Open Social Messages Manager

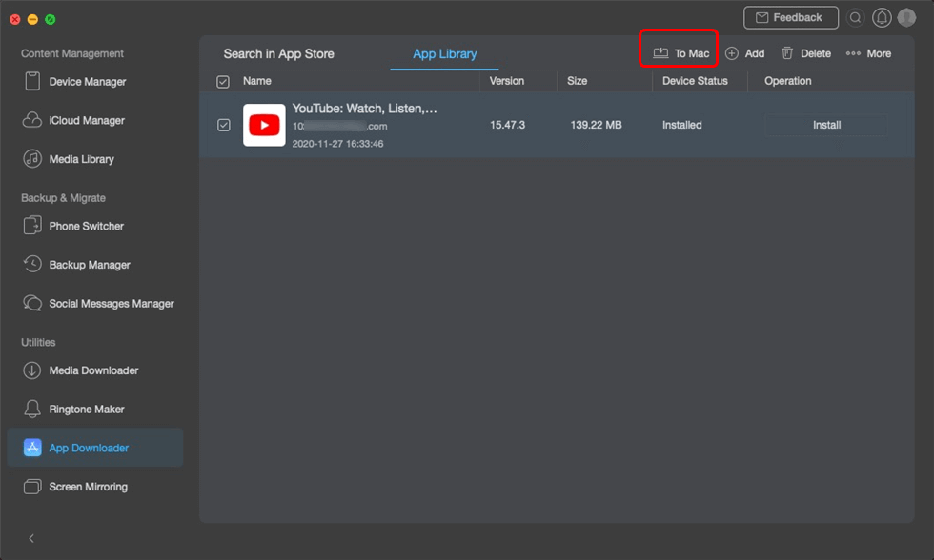point(111,304)
